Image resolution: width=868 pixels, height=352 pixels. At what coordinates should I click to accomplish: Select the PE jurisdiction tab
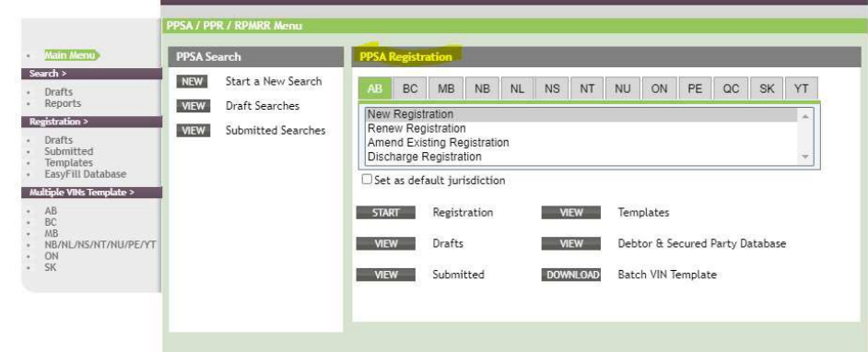(x=695, y=88)
